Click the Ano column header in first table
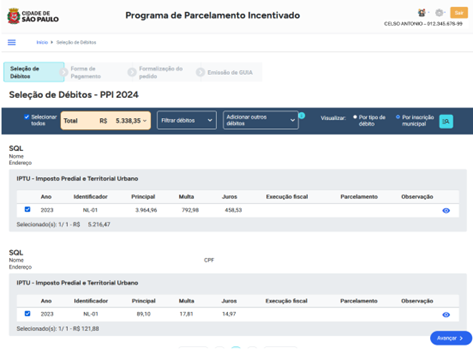Image resolution: width=473 pixels, height=360 pixels. [46, 197]
